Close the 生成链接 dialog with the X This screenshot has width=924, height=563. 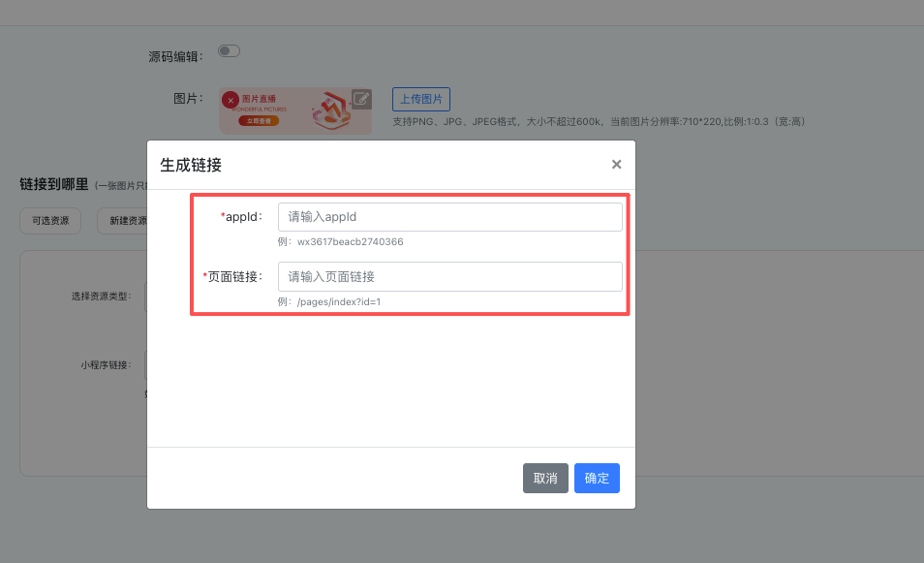point(616,165)
